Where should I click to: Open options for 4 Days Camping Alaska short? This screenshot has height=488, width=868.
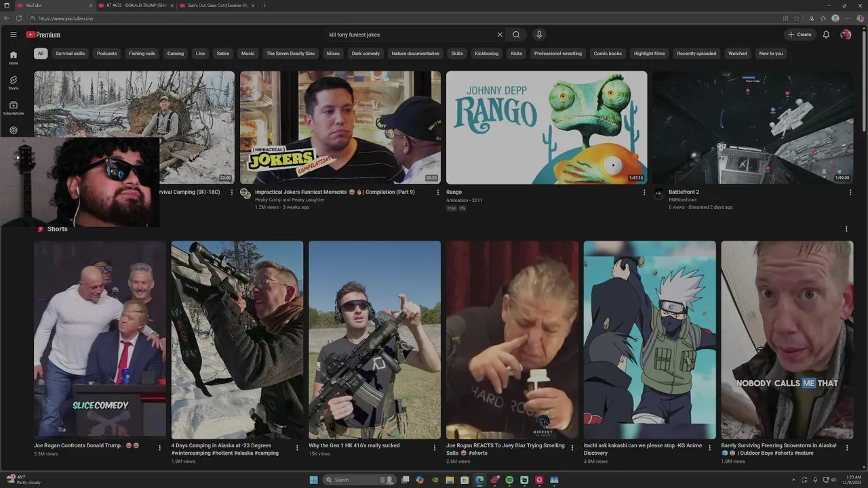(297, 448)
